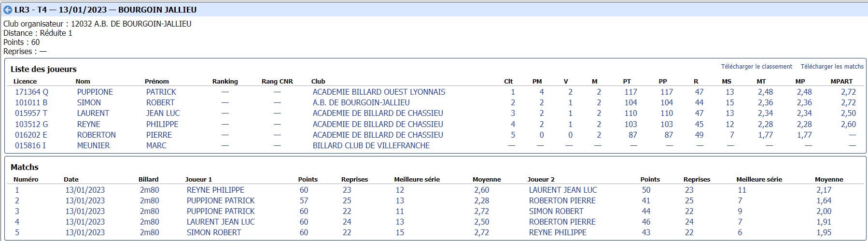Click licence 016202 E

[x=31, y=135]
